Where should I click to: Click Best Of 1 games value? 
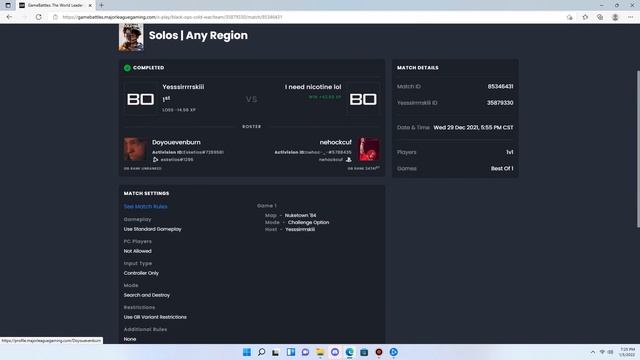[502, 169]
